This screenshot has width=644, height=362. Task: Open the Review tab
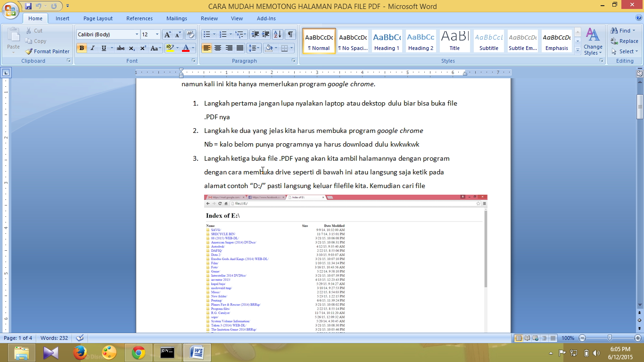tap(209, 18)
